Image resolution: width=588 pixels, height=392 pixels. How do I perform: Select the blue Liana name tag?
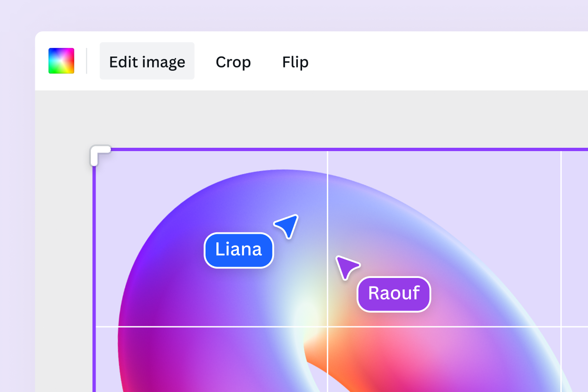[x=239, y=250]
